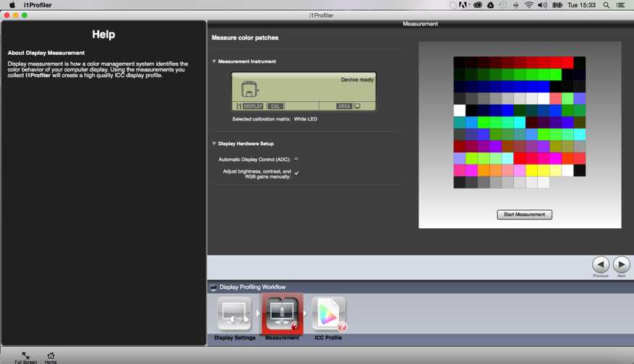Viewport: 634px width, 364px height.
Task: Click the colorimeter device icon in LCD panel
Action: [249, 90]
